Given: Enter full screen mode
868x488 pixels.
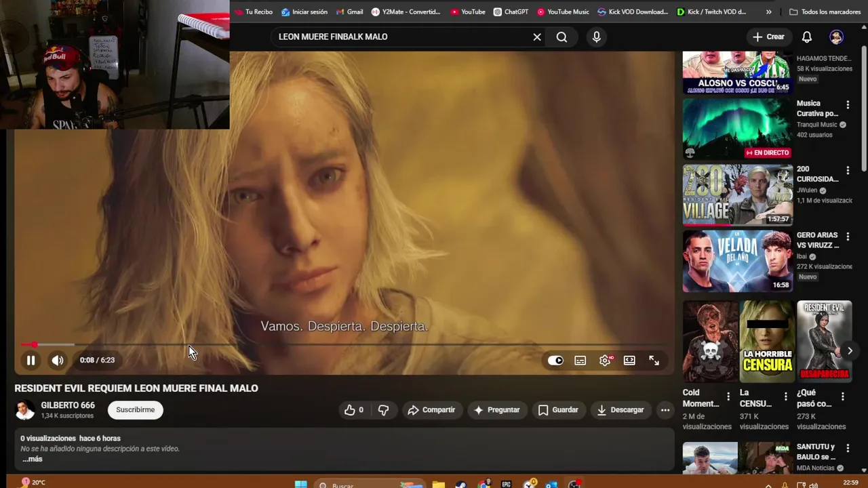Looking at the screenshot, I should point(654,361).
